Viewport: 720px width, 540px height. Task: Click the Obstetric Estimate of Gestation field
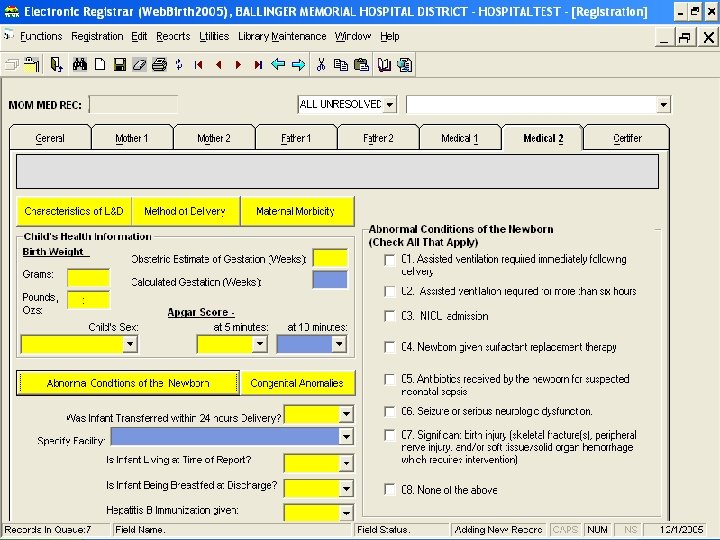(x=329, y=259)
